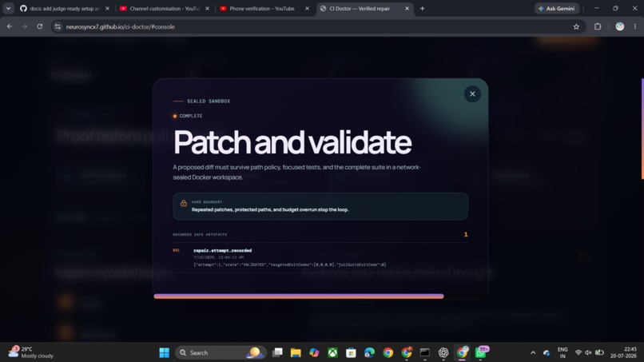The height and width of the screenshot is (362, 644).
Task: Open the weather widget showing 29°C
Action: click(31, 352)
